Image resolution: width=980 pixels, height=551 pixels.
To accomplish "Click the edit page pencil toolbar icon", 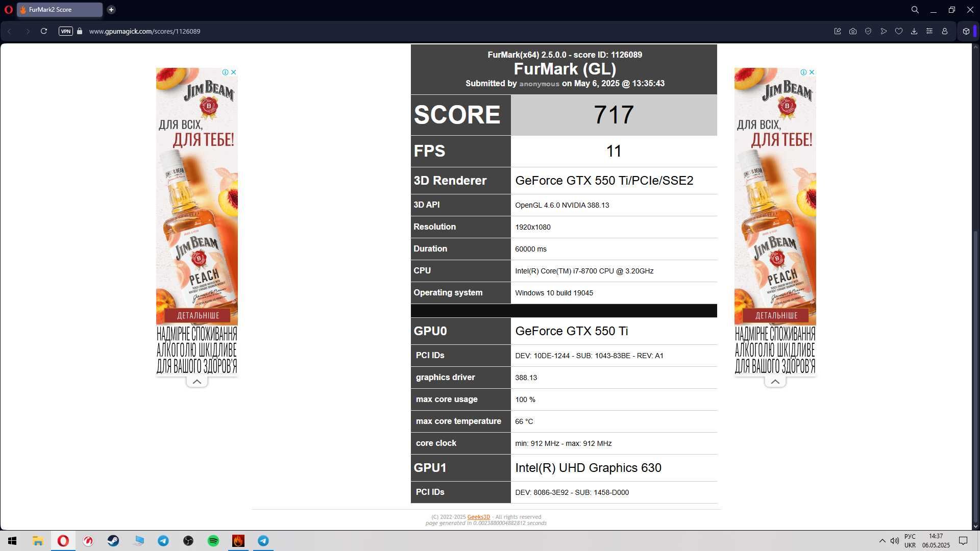I will click(x=838, y=31).
